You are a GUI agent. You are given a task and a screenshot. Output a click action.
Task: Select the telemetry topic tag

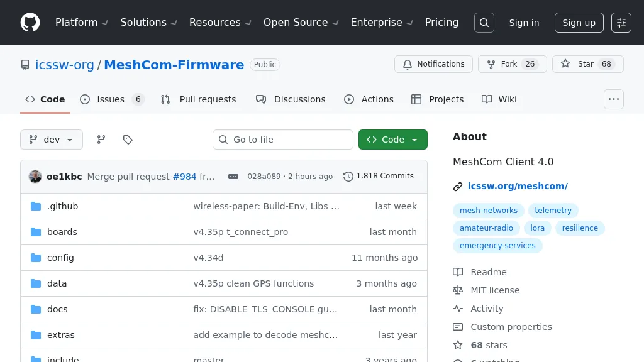[553, 210]
